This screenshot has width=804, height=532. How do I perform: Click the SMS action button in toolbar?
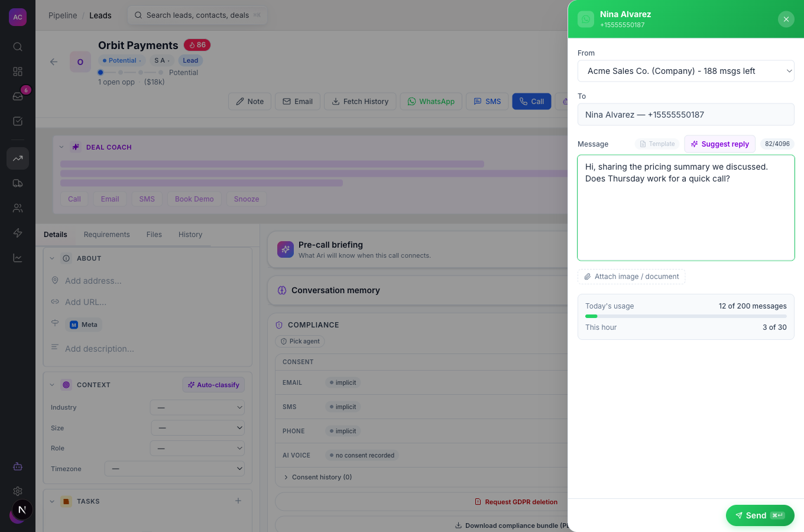tap(487, 102)
